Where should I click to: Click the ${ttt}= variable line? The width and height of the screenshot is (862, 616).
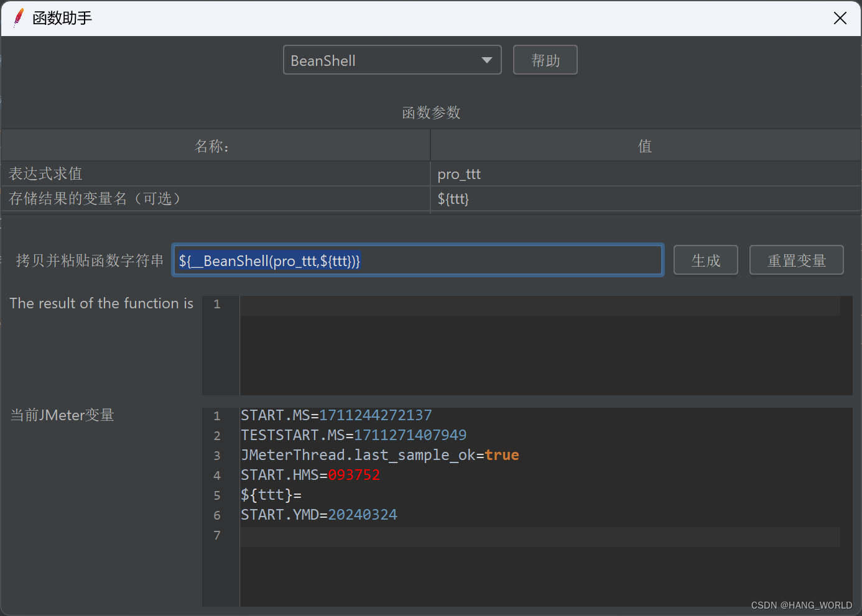271,495
